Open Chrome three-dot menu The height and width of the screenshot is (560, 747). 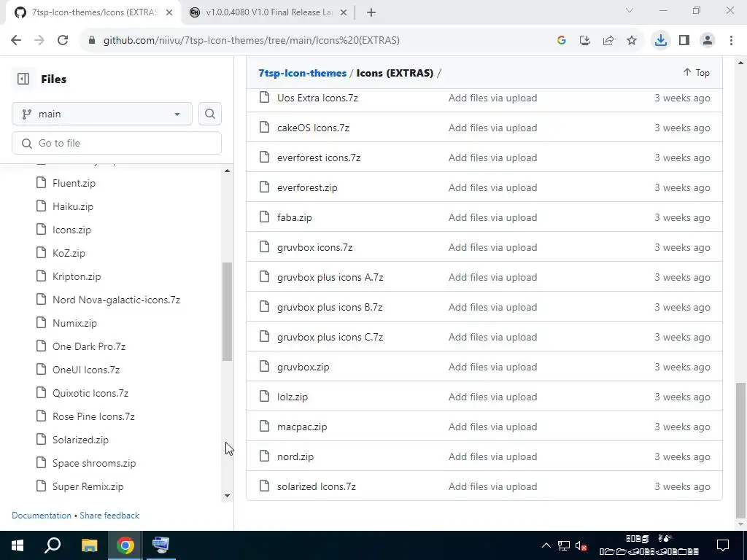point(731,40)
